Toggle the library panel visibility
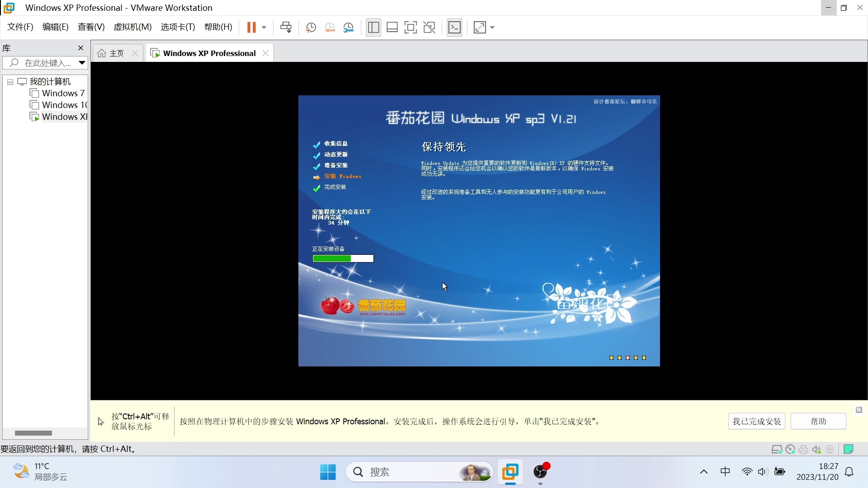 pyautogui.click(x=79, y=47)
